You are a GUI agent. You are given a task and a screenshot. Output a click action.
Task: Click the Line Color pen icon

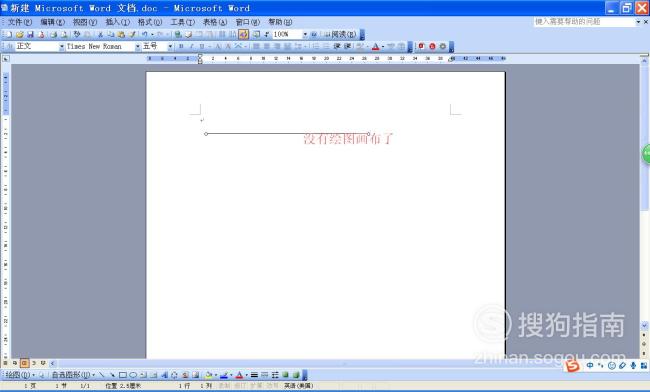click(x=224, y=375)
